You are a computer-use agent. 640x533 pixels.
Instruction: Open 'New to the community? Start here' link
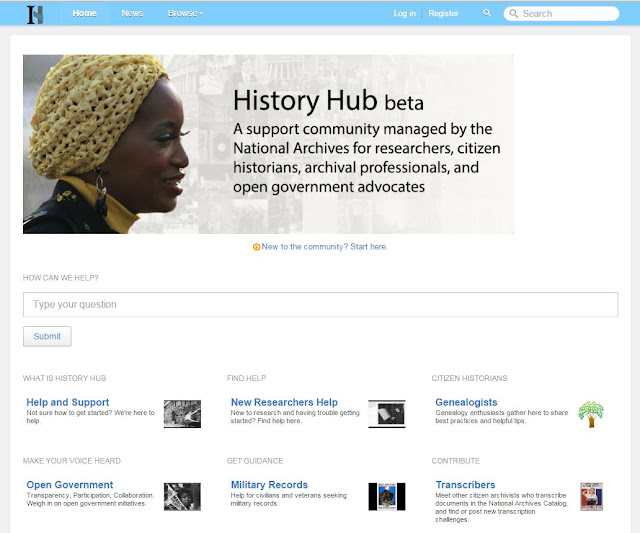pyautogui.click(x=324, y=247)
